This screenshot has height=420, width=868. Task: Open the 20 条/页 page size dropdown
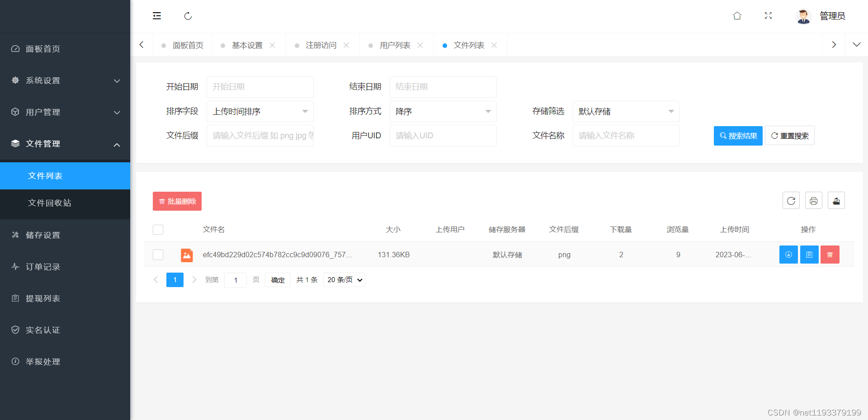pos(344,280)
